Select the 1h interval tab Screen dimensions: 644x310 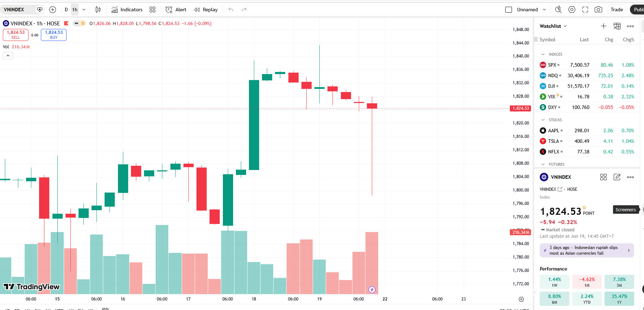(x=75, y=10)
